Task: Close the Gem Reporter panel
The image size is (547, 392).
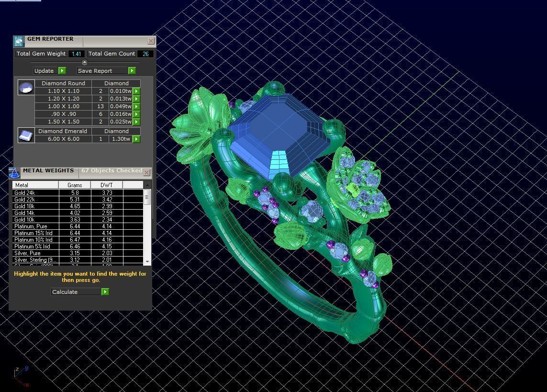Action: (151, 41)
